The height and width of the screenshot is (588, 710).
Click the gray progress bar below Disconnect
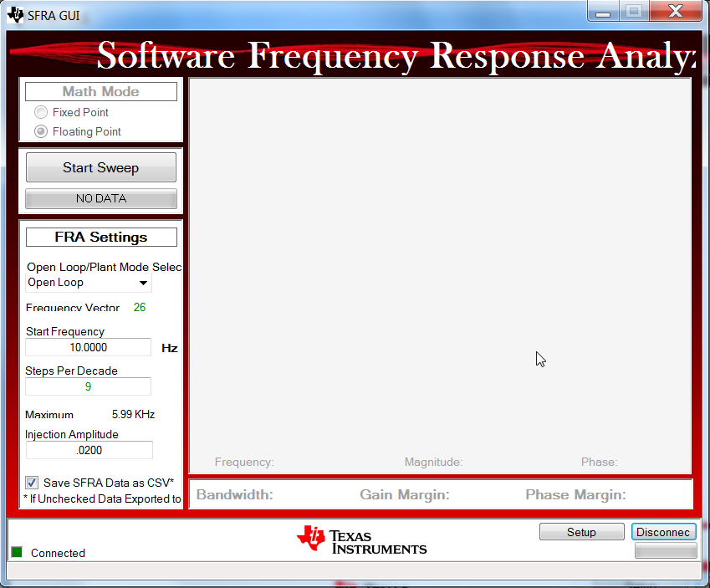665,550
